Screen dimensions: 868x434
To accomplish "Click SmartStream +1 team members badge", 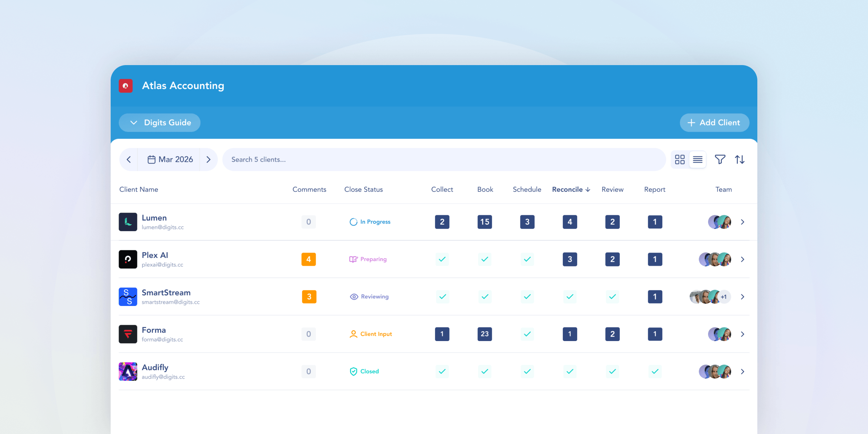I will (724, 297).
